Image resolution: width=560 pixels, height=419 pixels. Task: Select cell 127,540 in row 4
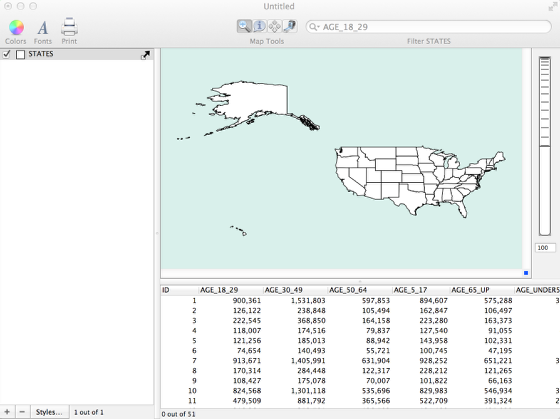point(433,331)
